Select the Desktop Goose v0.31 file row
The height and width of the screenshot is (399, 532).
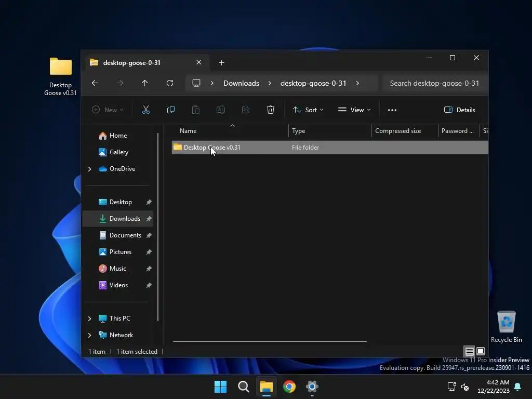tap(330, 148)
